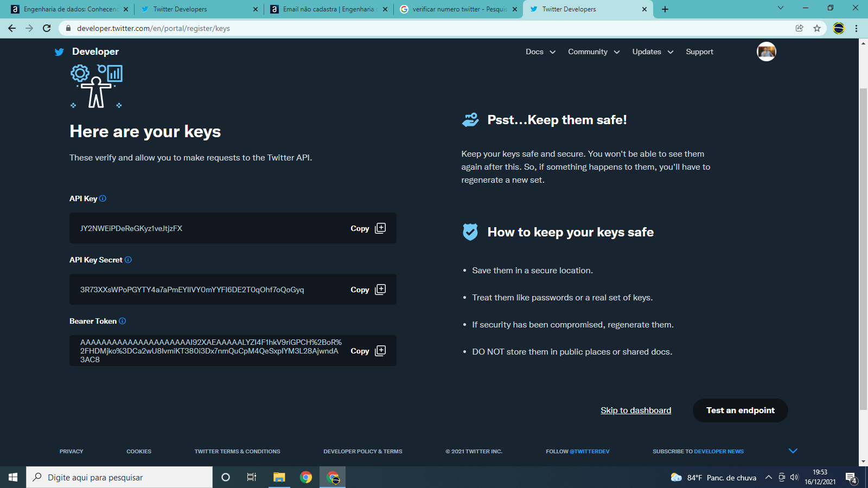The image size is (868, 488).
Task: Copy the API Key value
Action: [x=368, y=228]
